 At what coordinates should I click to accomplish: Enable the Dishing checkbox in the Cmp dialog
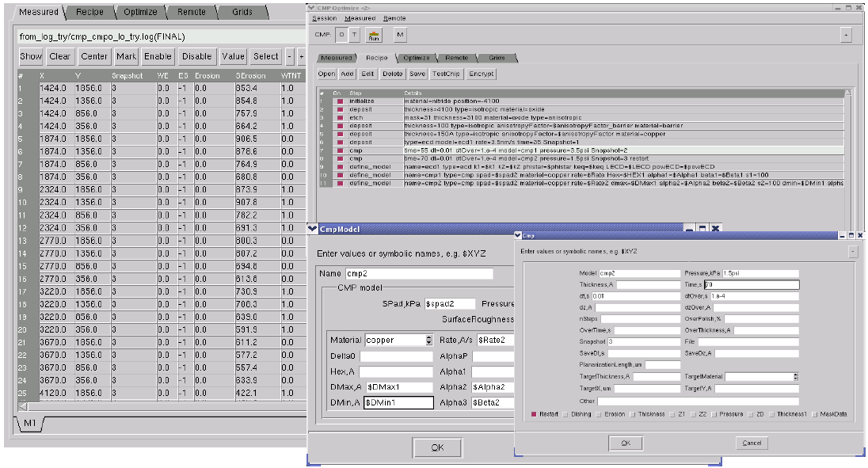point(567,414)
